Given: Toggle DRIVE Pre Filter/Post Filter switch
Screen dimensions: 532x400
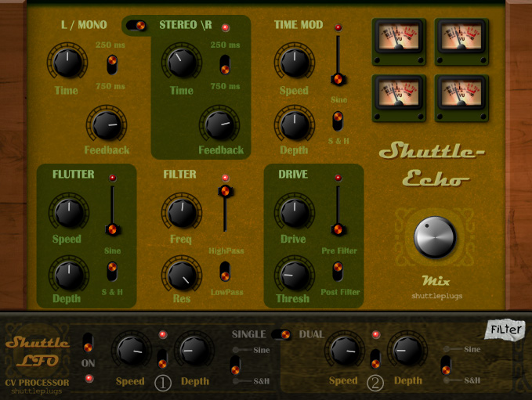Looking at the screenshot, I should click(338, 271).
